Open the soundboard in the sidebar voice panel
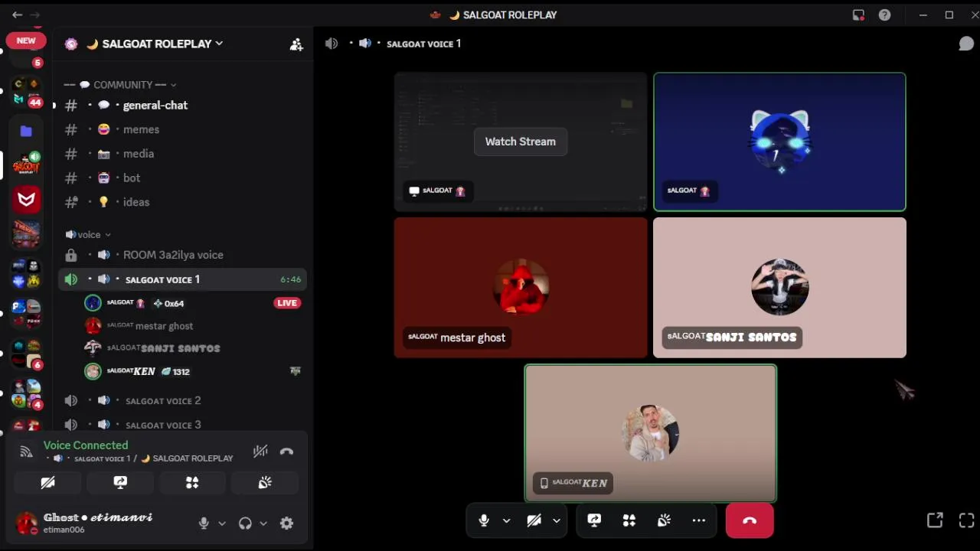The width and height of the screenshot is (980, 551). (x=265, y=483)
